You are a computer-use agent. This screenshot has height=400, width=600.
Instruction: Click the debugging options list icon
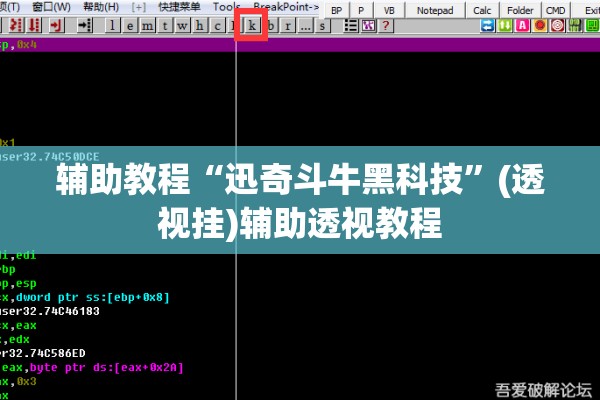point(351,26)
